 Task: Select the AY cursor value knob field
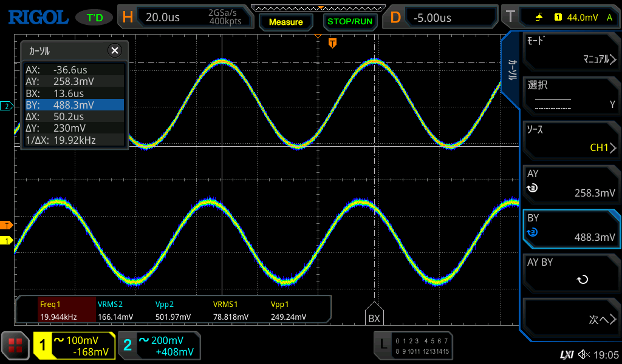coord(570,184)
